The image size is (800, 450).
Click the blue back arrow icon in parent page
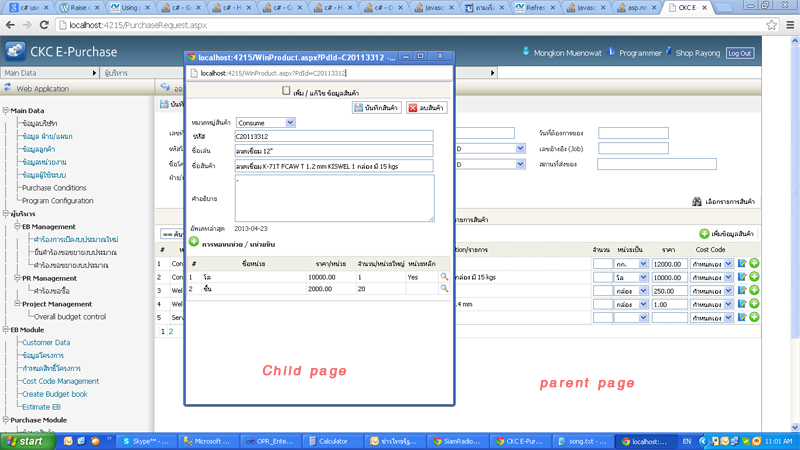point(165,87)
